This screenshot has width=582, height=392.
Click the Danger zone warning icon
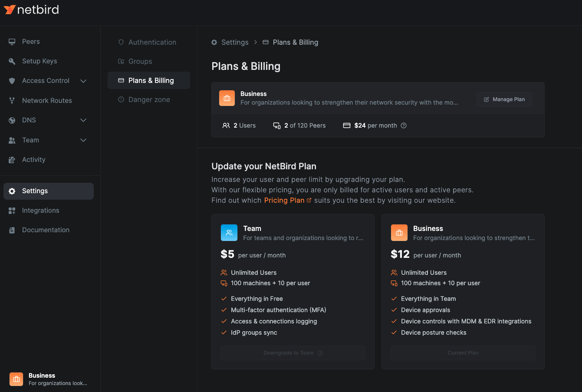[121, 99]
